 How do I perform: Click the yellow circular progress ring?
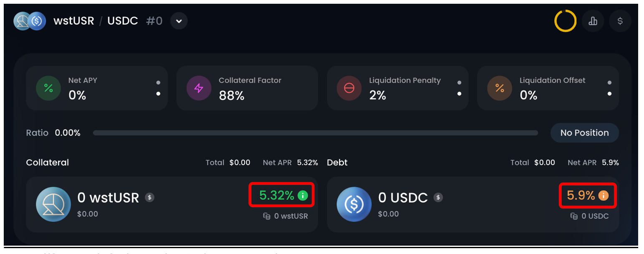pos(565,21)
